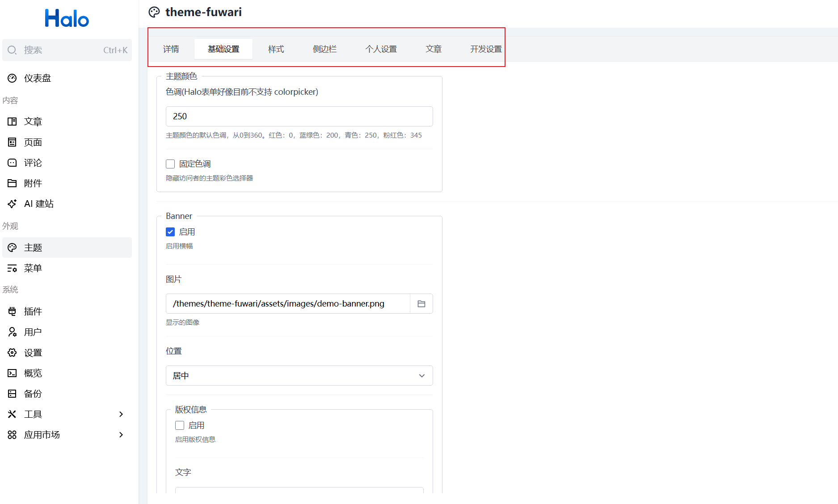Click the 评论 comment bubble icon
Image resolution: width=838 pixels, height=504 pixels.
click(12, 163)
